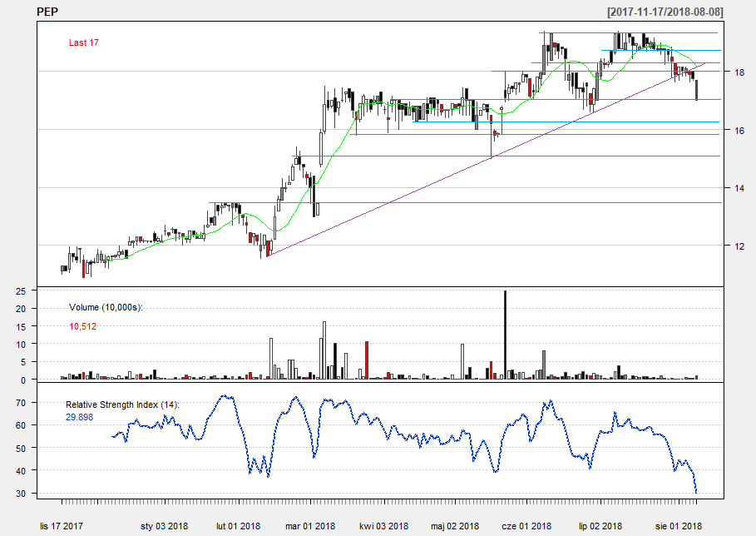Click the 'Relative Strength Index (14):' label
The height and width of the screenshot is (536, 756).
pos(122,404)
